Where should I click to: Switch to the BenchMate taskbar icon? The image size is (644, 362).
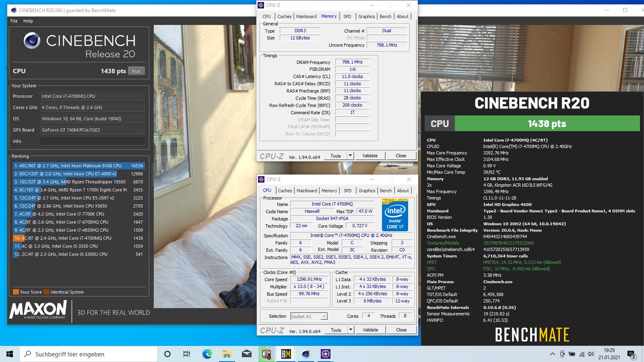tap(286, 354)
